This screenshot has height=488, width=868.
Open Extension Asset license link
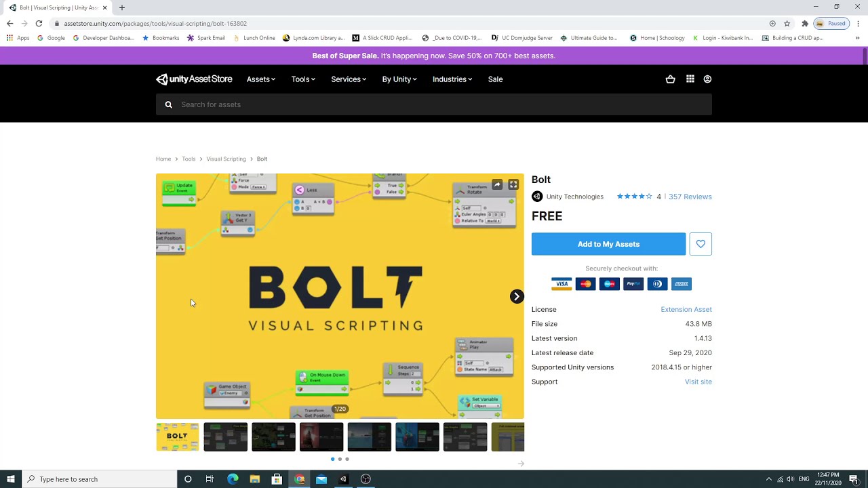(686, 309)
